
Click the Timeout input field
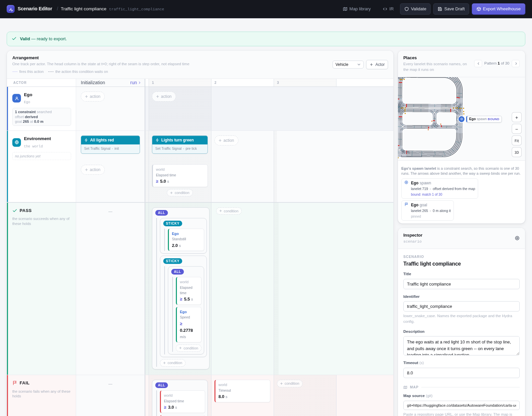(x=461, y=373)
